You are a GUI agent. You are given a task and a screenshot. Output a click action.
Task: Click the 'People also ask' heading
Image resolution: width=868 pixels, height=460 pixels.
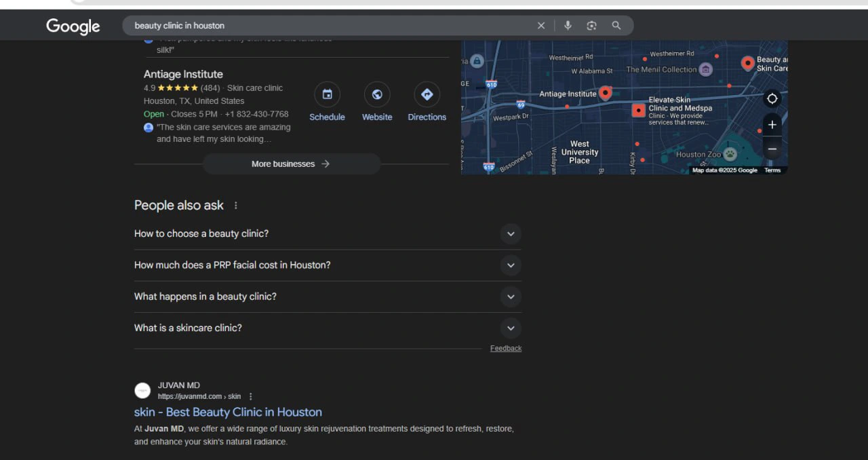(179, 206)
